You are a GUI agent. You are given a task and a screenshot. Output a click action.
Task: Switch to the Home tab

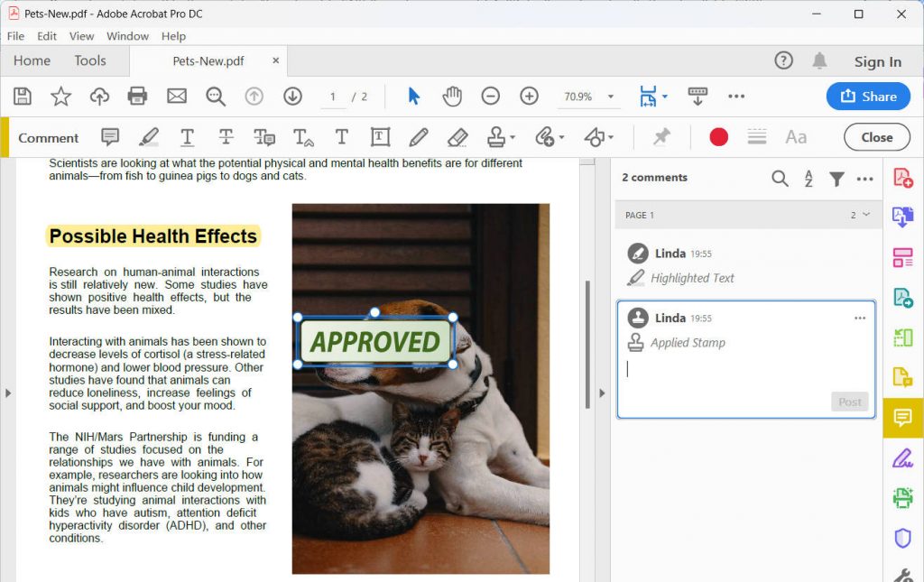(x=31, y=60)
